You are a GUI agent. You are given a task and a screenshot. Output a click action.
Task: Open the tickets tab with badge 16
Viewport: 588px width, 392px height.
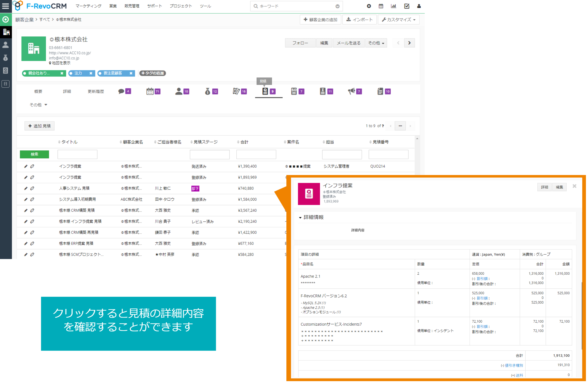(240, 91)
